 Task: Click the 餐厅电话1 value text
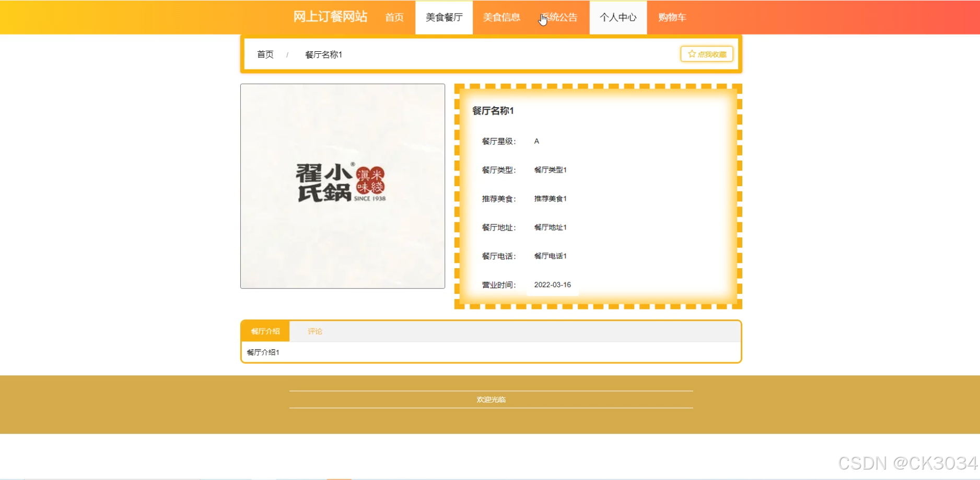[550, 256]
